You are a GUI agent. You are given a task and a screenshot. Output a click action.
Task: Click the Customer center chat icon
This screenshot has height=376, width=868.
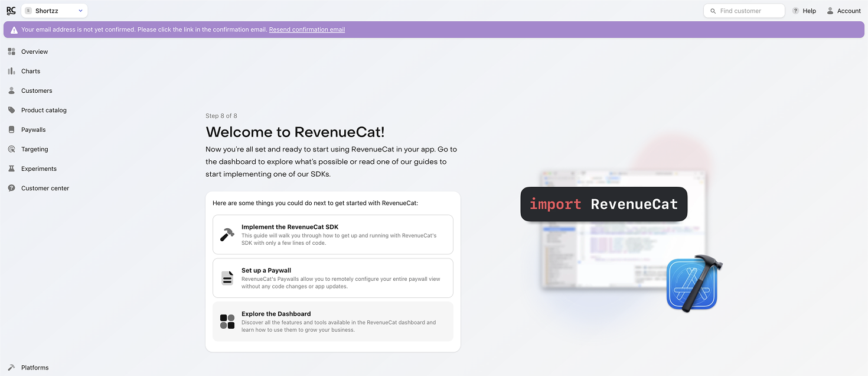[x=11, y=188]
